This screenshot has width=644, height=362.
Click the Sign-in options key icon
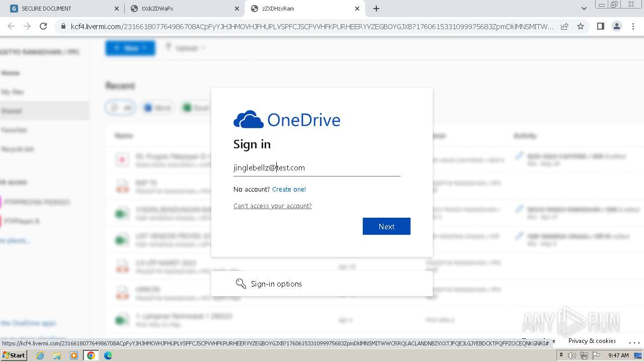coord(241,284)
